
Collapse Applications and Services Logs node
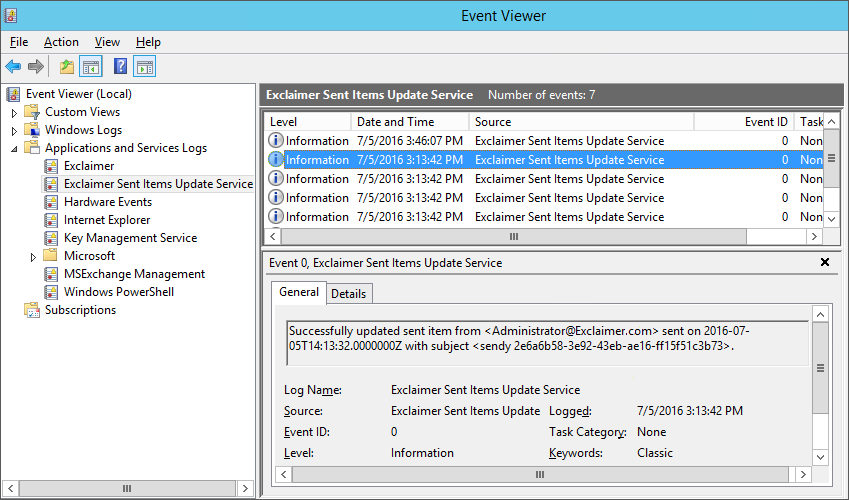14,148
